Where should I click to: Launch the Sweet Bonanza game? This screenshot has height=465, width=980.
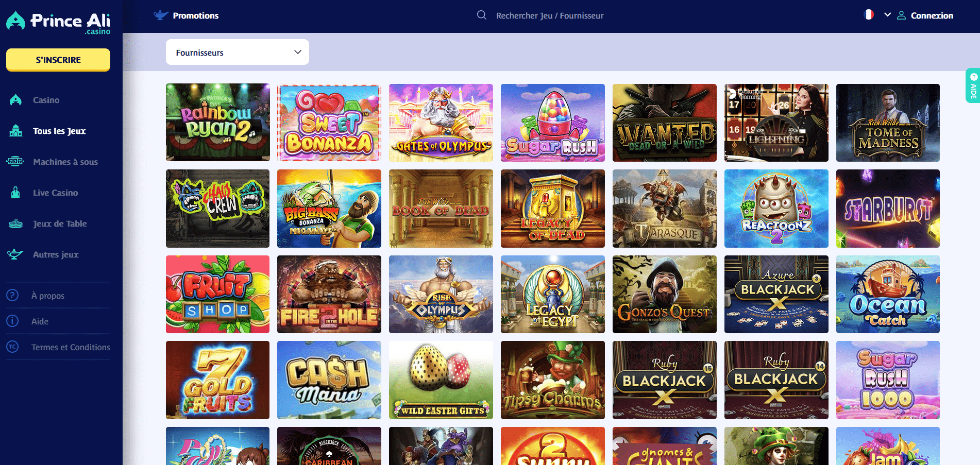click(329, 123)
